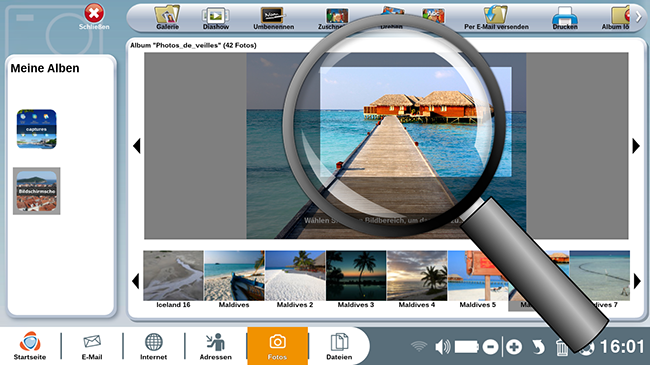The image size is (650, 365).
Task: Start the Diashow slideshow
Action: 216,18
